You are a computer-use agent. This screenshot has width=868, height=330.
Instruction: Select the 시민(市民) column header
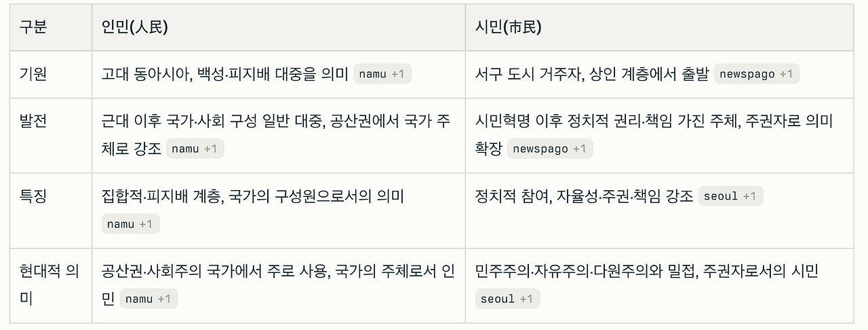point(509,27)
